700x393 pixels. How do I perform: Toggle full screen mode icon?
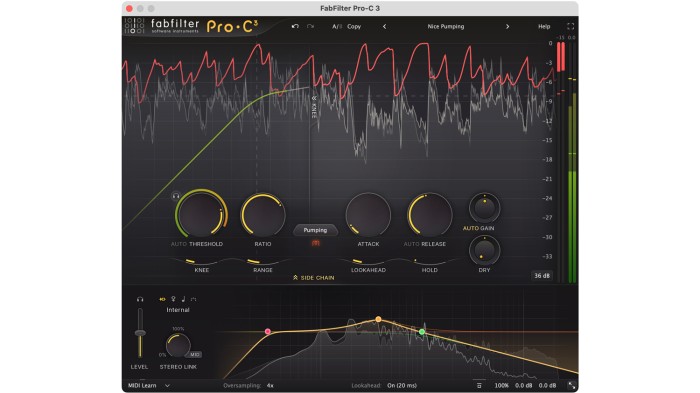click(570, 26)
